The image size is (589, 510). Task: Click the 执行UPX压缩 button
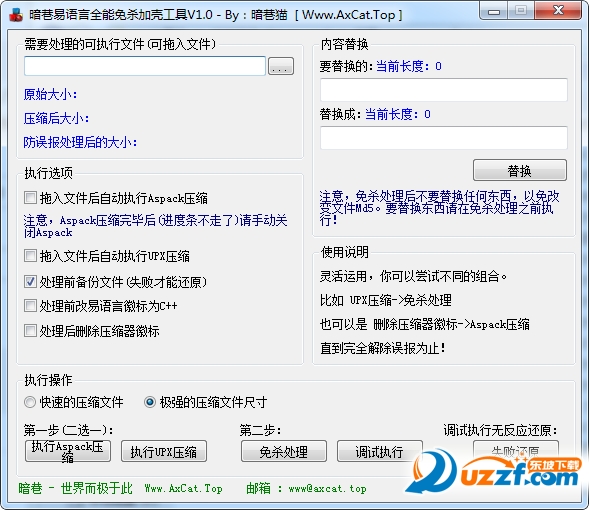[x=164, y=451]
